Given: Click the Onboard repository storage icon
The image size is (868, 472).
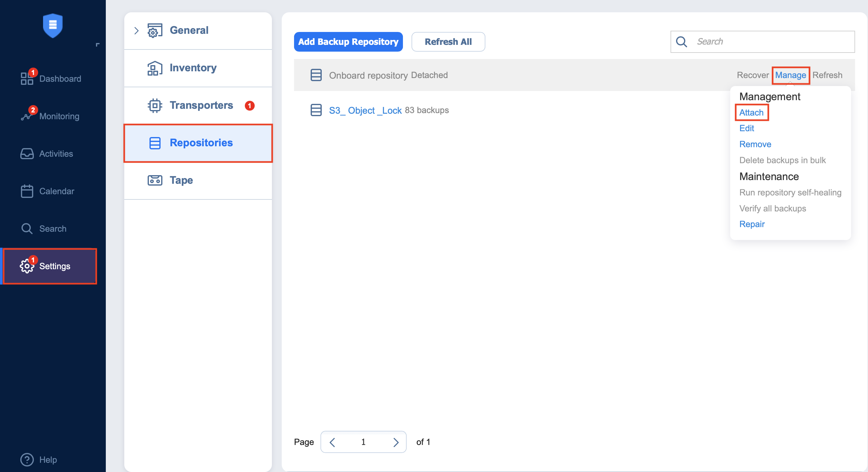Looking at the screenshot, I should [x=316, y=75].
